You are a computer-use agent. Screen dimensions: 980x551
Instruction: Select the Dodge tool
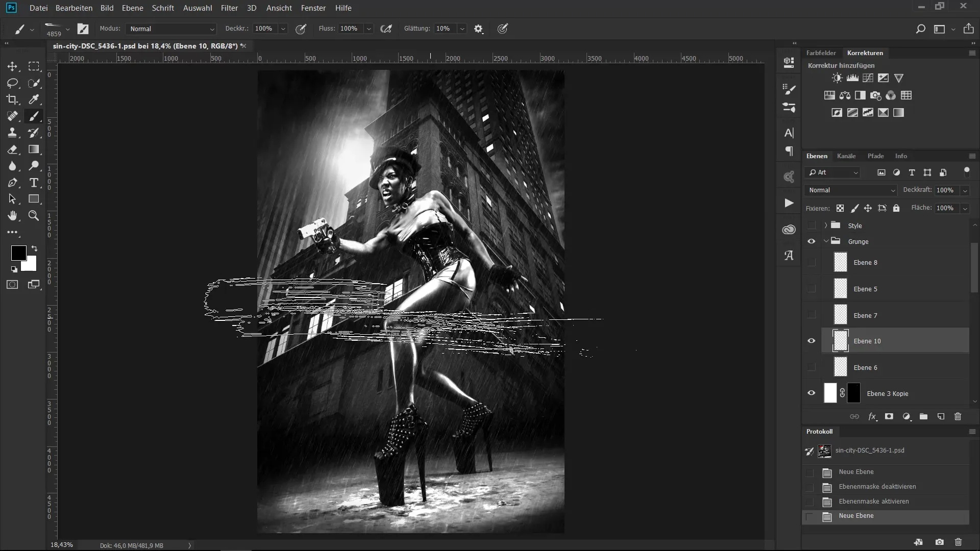(34, 166)
